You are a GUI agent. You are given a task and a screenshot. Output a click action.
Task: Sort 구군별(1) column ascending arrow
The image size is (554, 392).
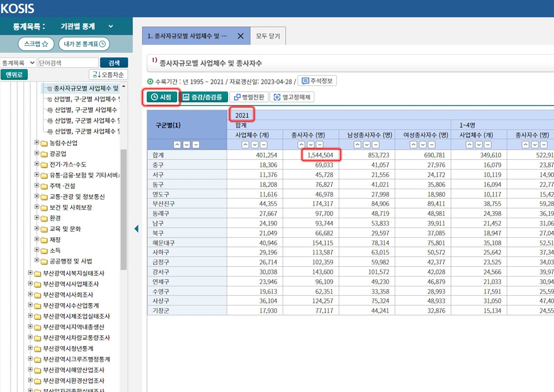tap(177, 145)
